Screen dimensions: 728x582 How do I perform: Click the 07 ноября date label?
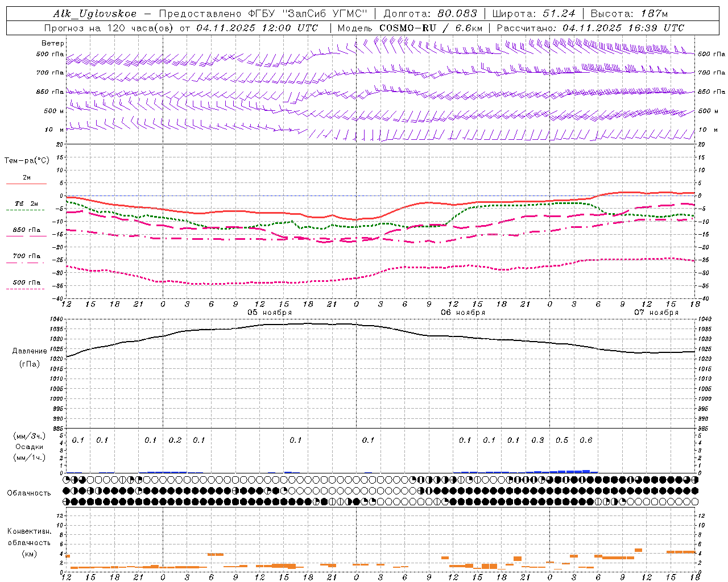(x=656, y=313)
